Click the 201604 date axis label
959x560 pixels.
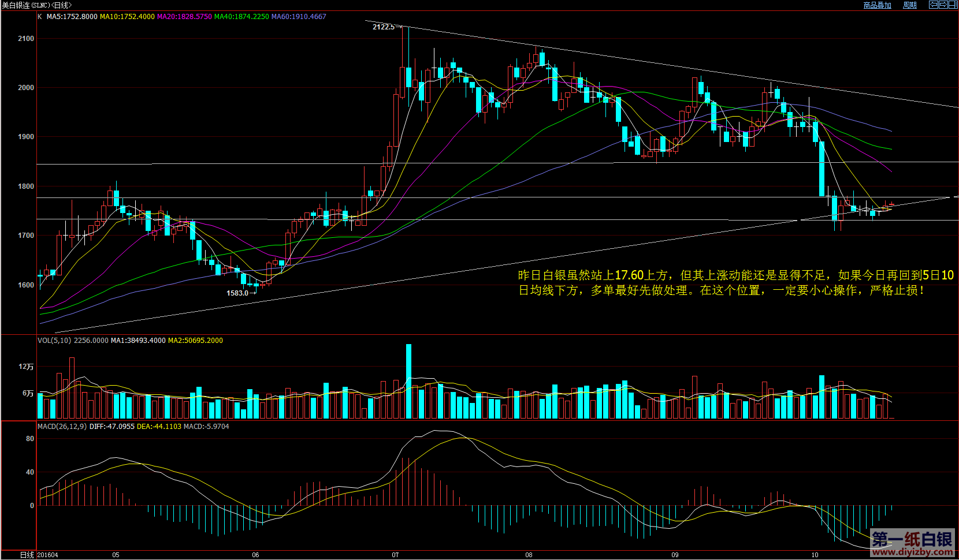(x=48, y=555)
